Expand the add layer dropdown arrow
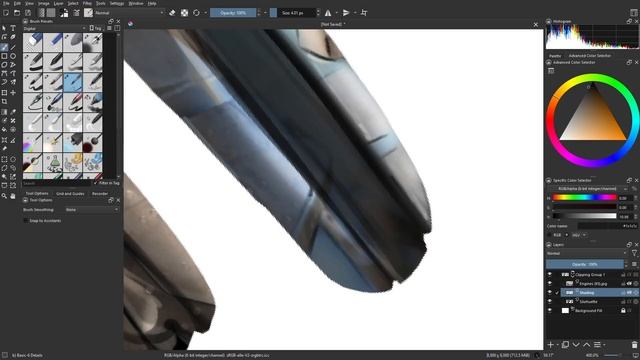Screen dimensions: 640x360 pyautogui.click(x=558, y=345)
